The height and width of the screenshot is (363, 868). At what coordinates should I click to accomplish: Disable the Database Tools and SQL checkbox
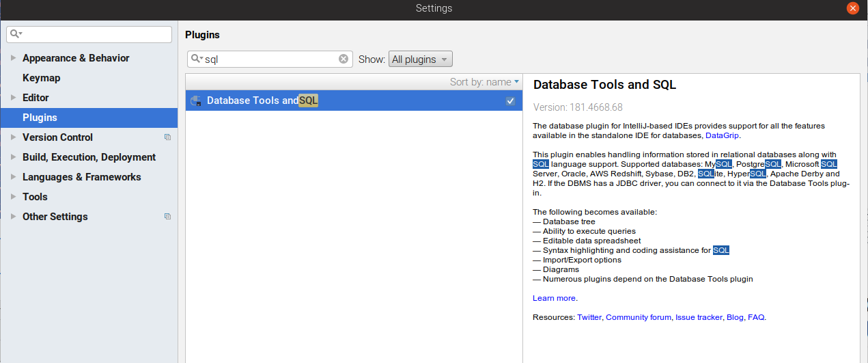[x=510, y=101]
